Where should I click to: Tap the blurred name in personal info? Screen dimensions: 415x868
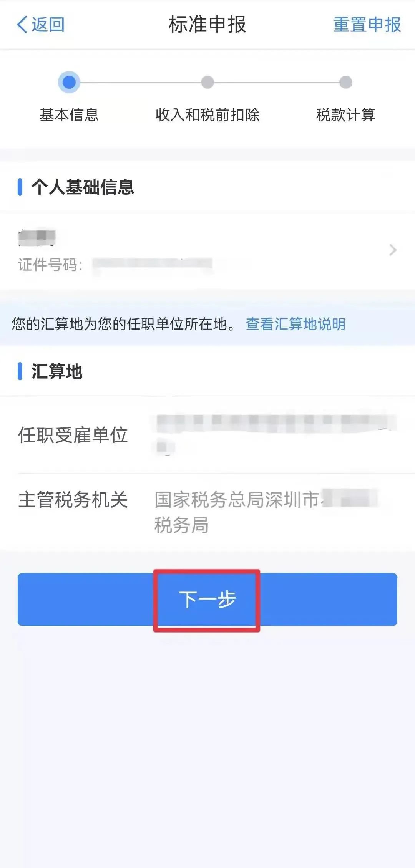(37, 238)
